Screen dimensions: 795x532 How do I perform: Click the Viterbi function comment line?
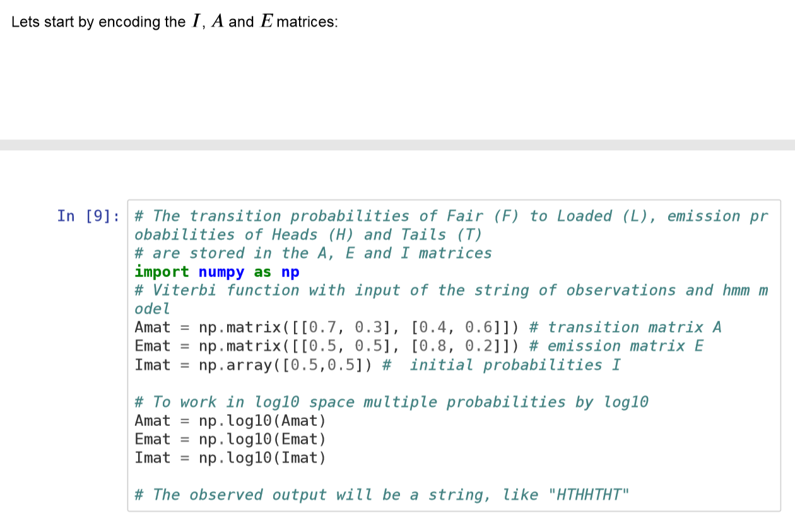379,290
